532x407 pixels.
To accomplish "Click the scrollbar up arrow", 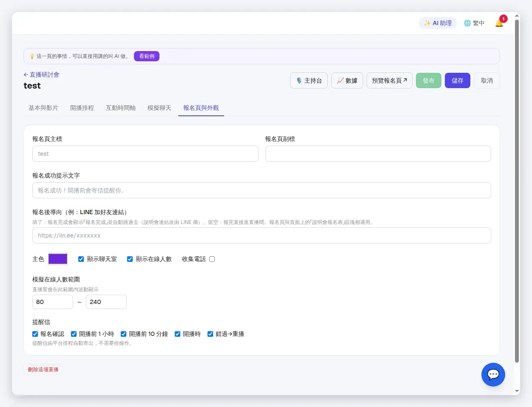I will pyautogui.click(x=517, y=16).
